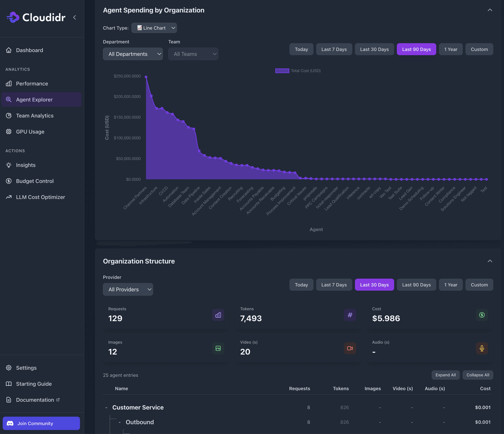Click the Settings gear icon
504x434 pixels.
point(9,368)
